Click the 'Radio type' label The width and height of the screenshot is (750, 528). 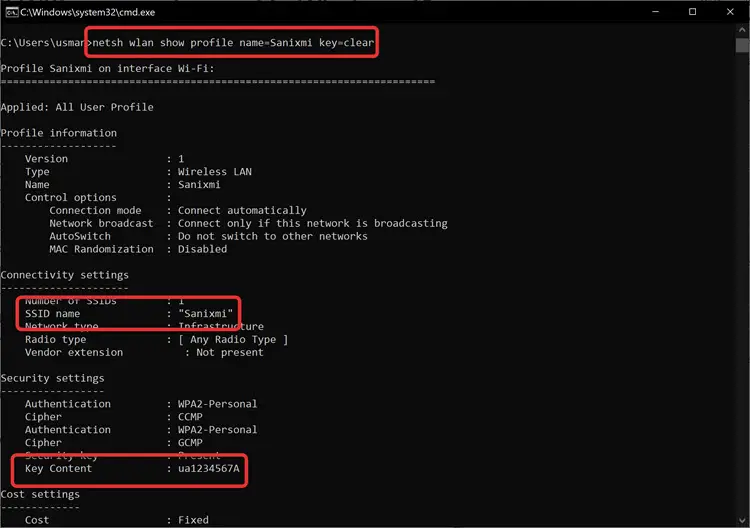tap(55, 340)
